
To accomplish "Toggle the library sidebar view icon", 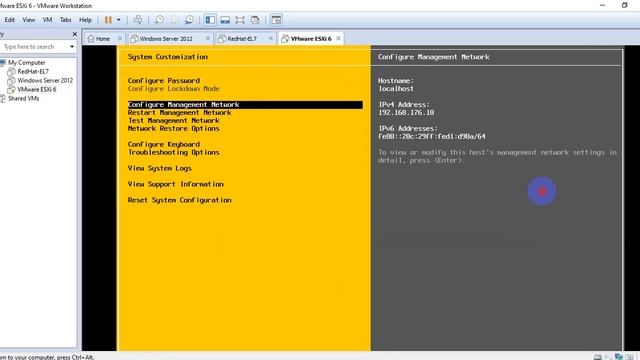I will click(210, 20).
